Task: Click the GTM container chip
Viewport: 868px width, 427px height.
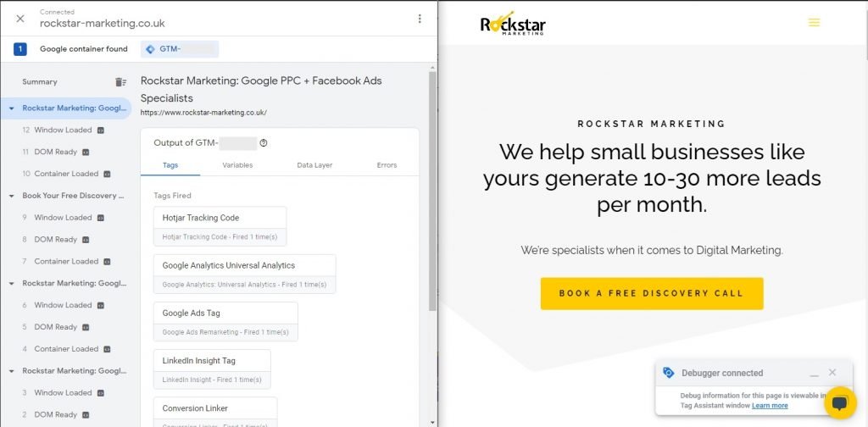Action: click(180, 49)
